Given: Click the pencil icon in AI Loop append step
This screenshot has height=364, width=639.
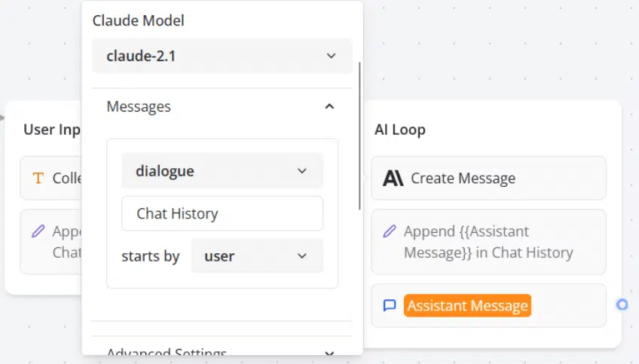Looking at the screenshot, I should click(389, 231).
